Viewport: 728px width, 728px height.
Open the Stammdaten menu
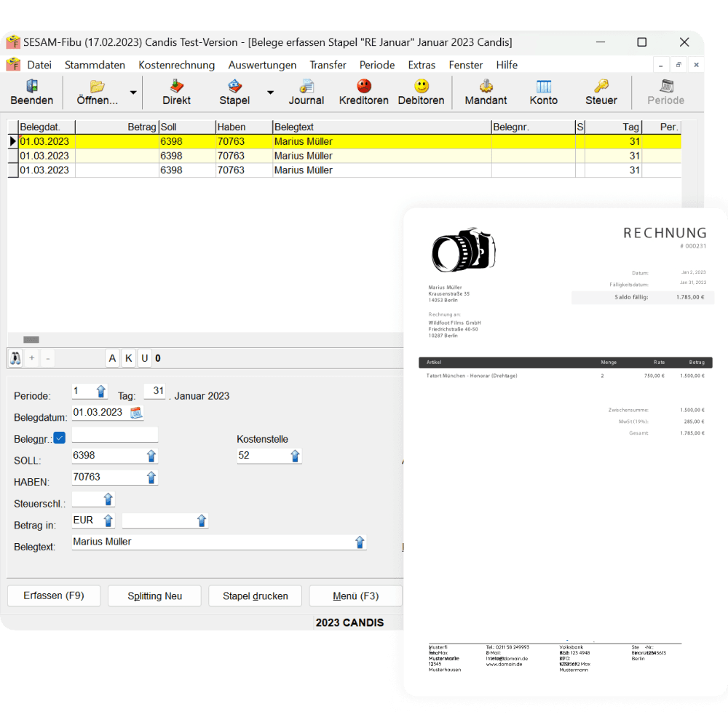95,65
